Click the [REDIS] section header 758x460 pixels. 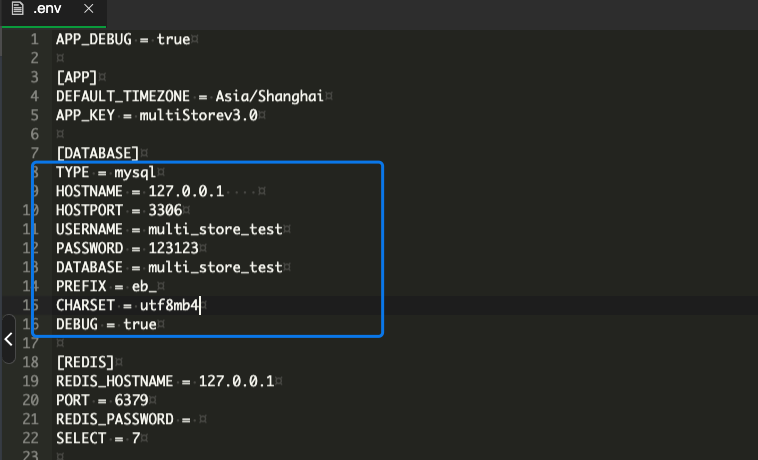(x=85, y=362)
